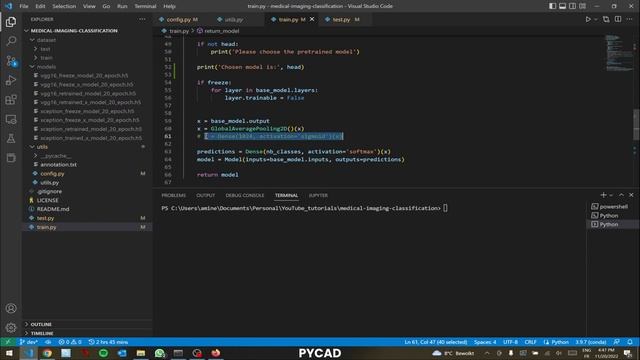Collapse the models folder
This screenshot has height=360, width=640.
point(46,67)
